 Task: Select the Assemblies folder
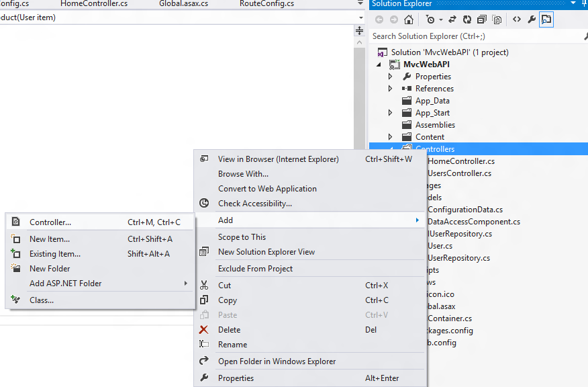pyautogui.click(x=435, y=125)
